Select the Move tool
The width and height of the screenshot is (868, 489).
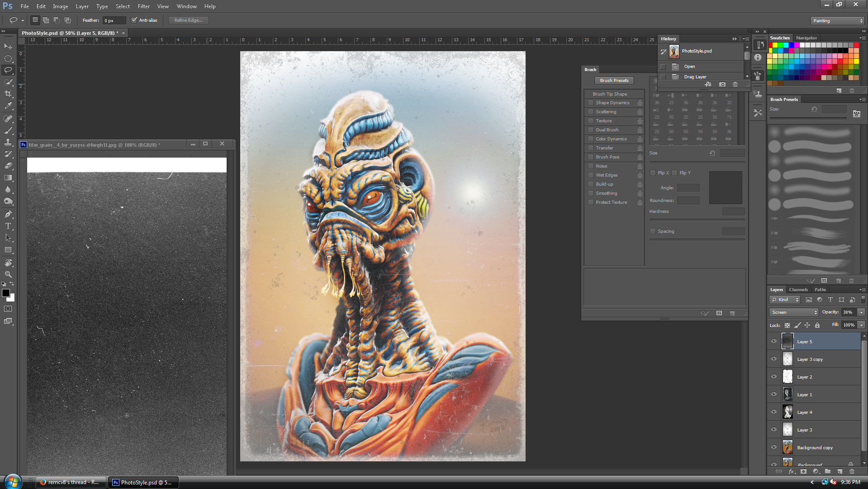coord(8,47)
